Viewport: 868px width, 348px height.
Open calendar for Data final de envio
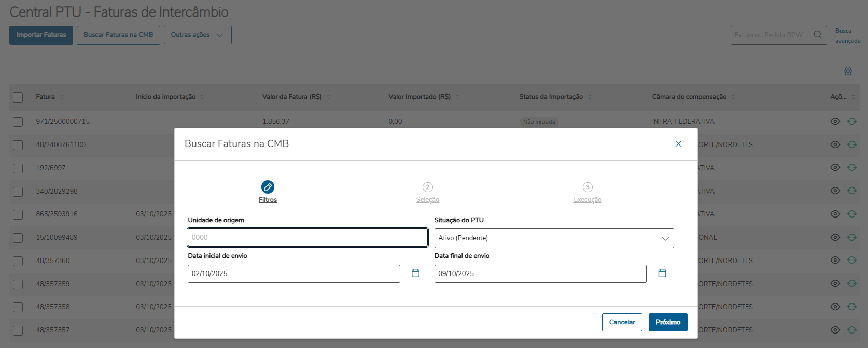point(662,273)
